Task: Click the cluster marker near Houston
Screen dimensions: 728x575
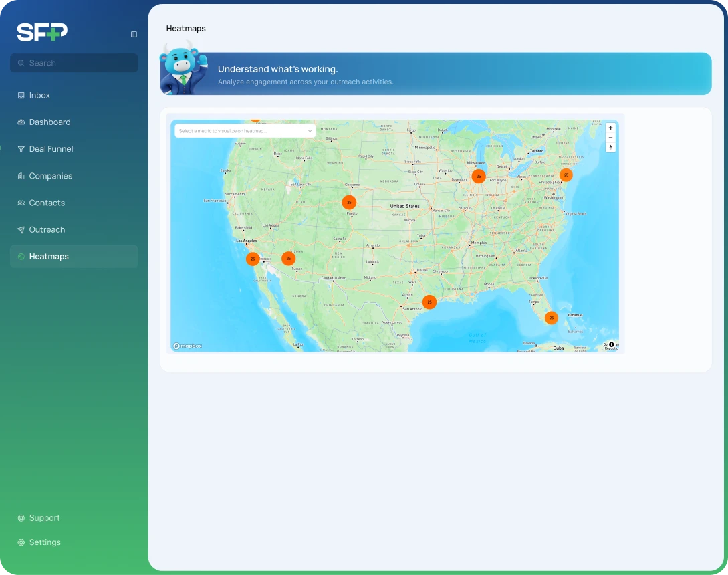Action: click(429, 302)
